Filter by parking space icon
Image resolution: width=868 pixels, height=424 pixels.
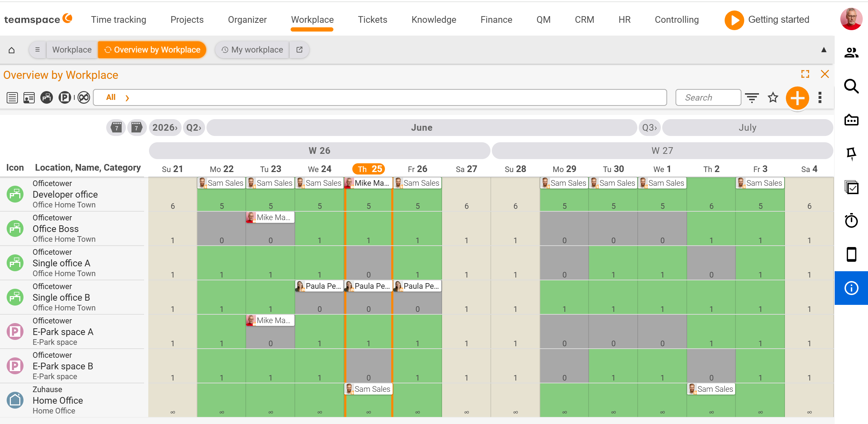[65, 97]
